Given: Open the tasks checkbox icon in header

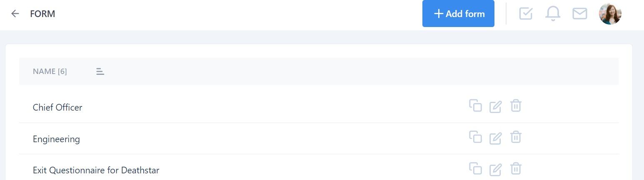Looking at the screenshot, I should tap(526, 14).
